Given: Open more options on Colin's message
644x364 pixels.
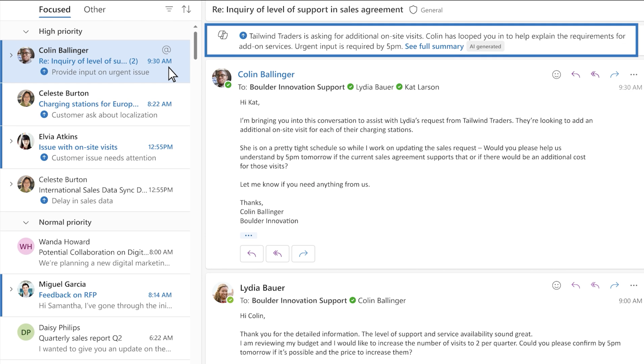Looking at the screenshot, I should point(634,74).
